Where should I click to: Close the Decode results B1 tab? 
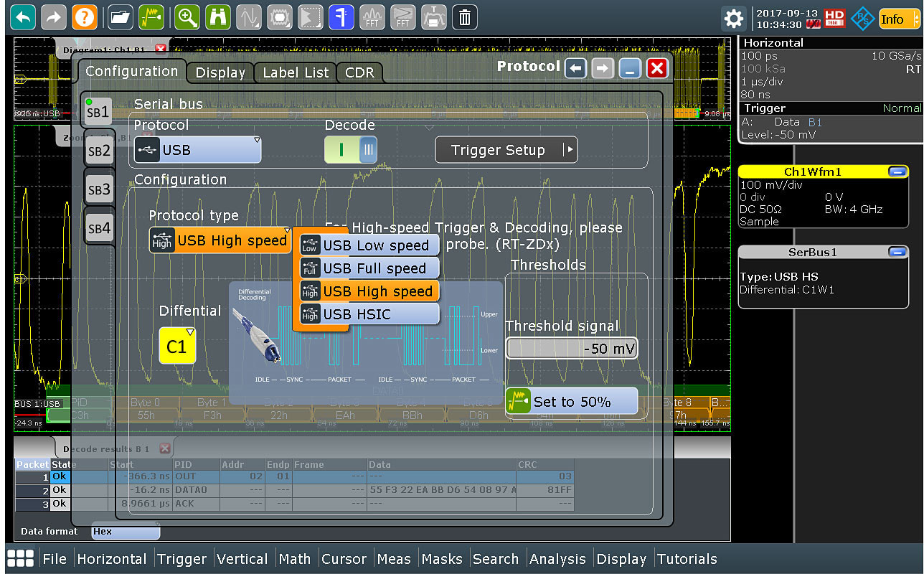coord(164,448)
